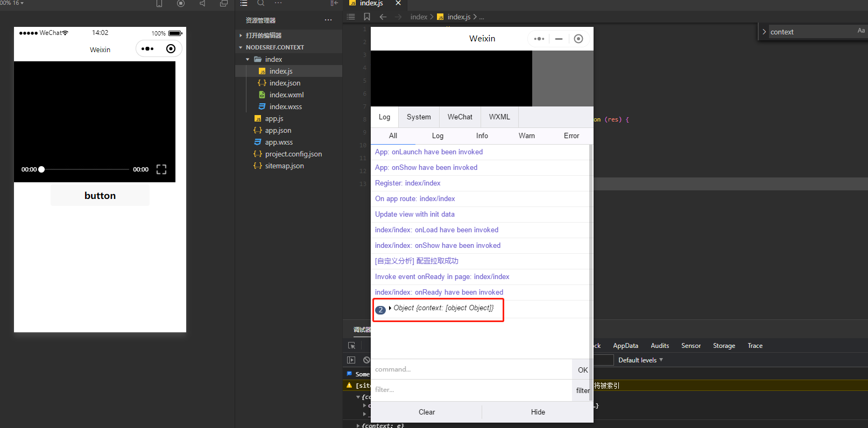The height and width of the screenshot is (428, 868).
Task: Open sitemap.json in the file tree
Action: 284,166
